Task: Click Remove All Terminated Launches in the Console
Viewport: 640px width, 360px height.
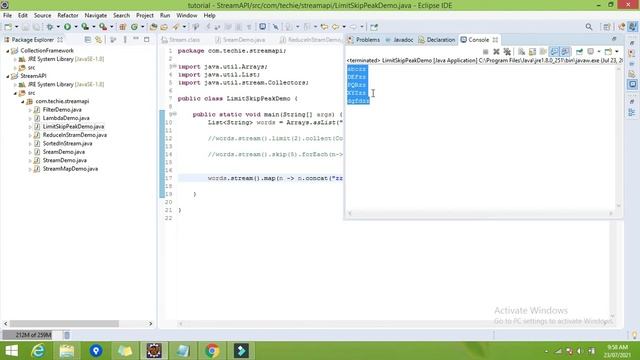Action: (x=507, y=52)
